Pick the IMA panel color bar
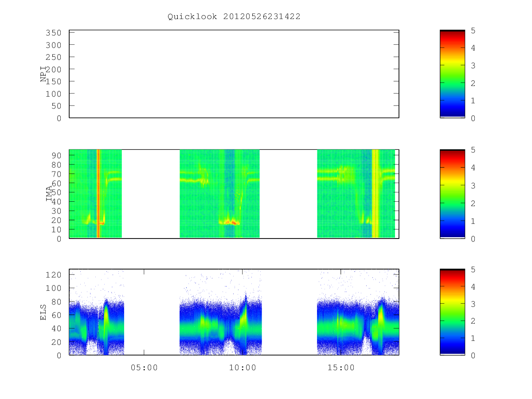Viewport: 532px width, 399px height. tap(452, 194)
